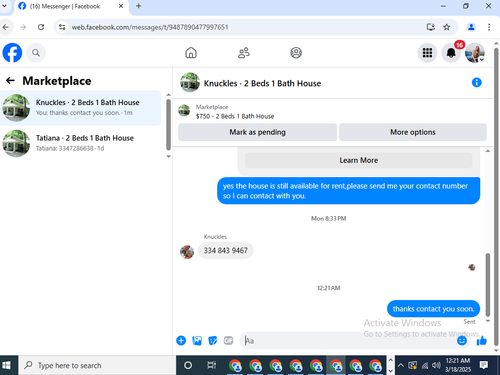Attach a photo with image icon
This screenshot has width=500, height=375.
pos(197,340)
